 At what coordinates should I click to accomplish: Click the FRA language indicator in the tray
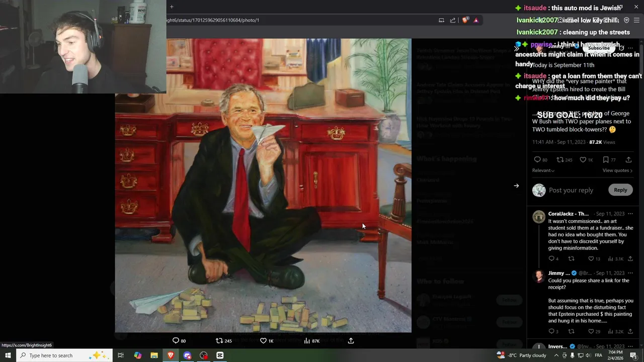[599, 355]
